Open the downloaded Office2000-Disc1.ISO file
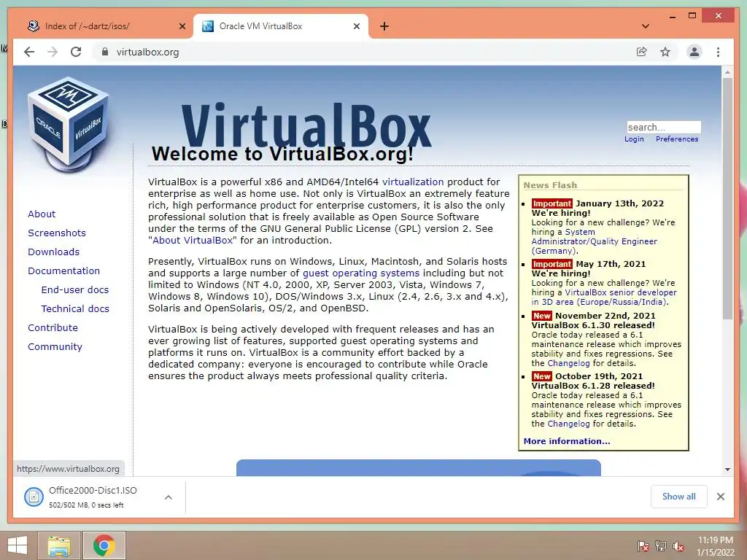Image resolution: width=747 pixels, height=560 pixels. [93, 497]
